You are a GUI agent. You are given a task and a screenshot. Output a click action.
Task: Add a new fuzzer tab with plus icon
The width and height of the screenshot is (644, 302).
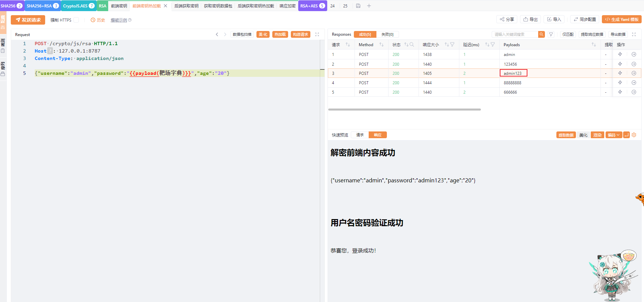[x=369, y=6]
